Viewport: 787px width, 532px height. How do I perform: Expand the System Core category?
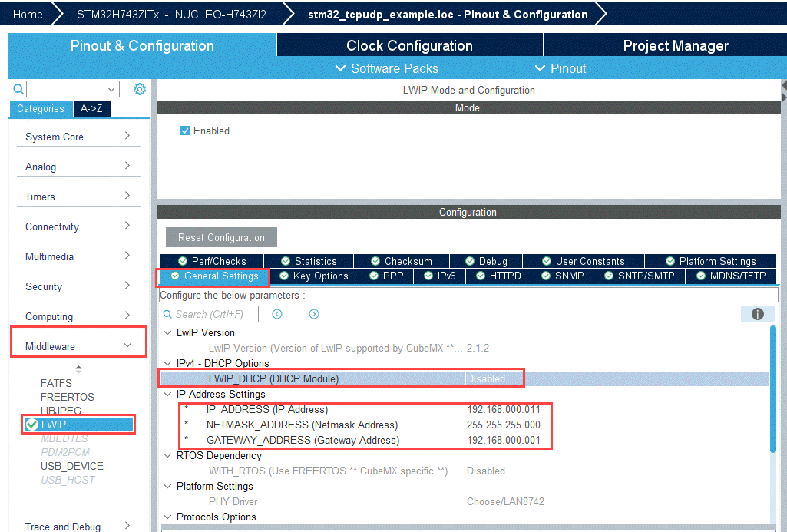pyautogui.click(x=78, y=137)
